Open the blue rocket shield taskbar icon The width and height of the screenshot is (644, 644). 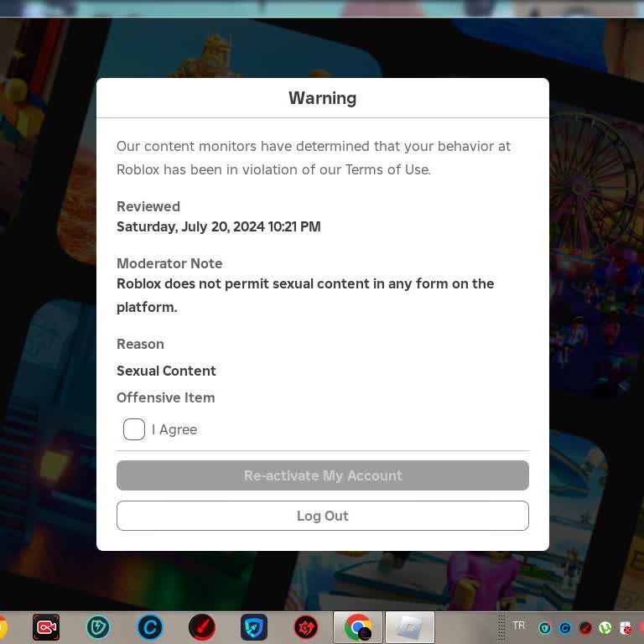(x=254, y=627)
